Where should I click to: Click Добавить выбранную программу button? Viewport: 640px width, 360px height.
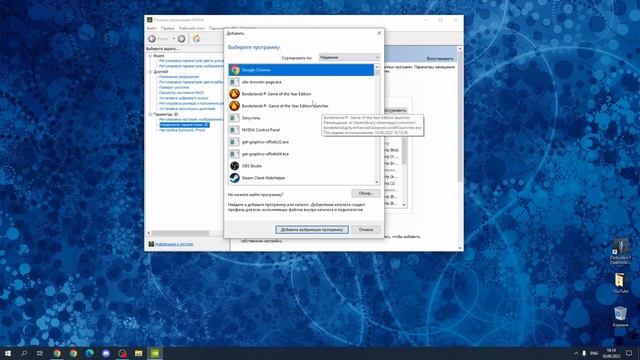(312, 229)
